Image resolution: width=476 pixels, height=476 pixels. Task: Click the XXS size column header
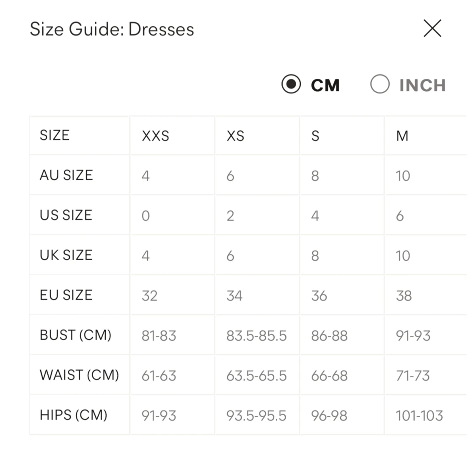(x=155, y=136)
